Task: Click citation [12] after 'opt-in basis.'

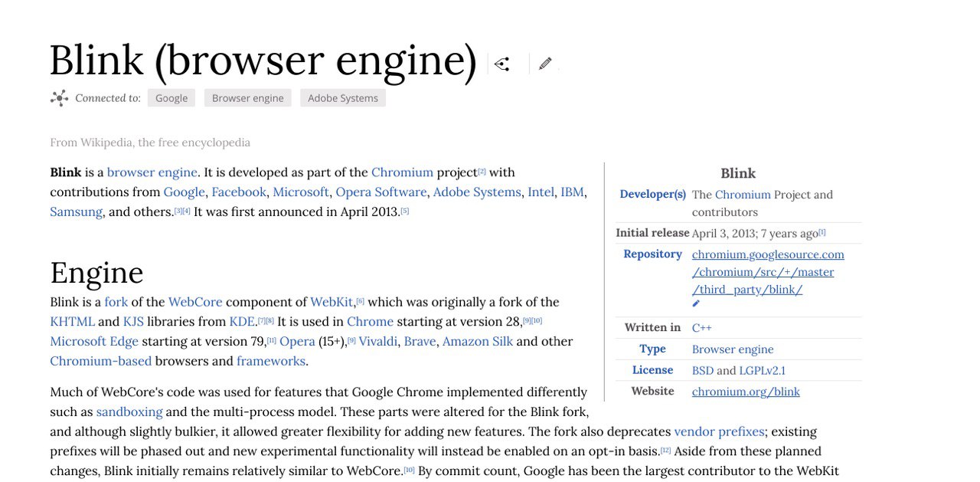Action: point(666,450)
